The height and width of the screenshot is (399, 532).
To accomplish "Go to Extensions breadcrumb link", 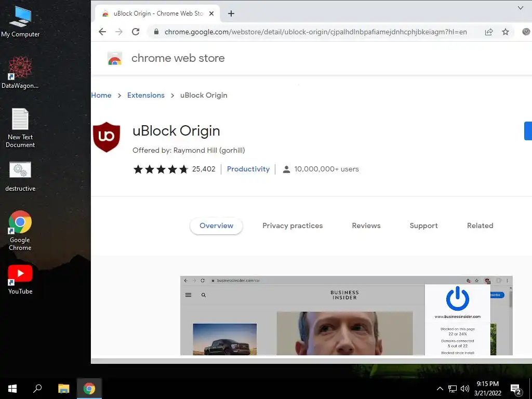I will point(146,96).
